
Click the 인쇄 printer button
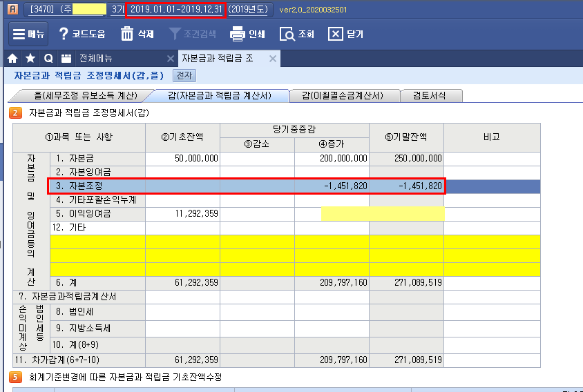(x=247, y=35)
